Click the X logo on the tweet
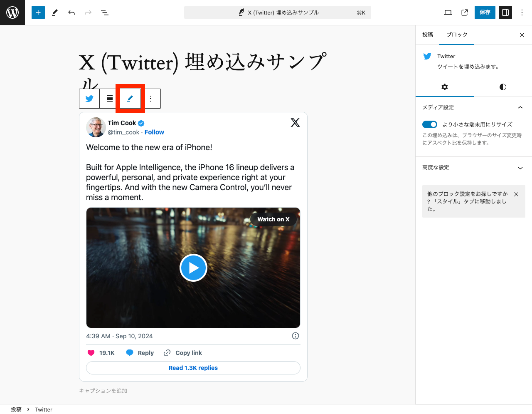 pos(295,122)
